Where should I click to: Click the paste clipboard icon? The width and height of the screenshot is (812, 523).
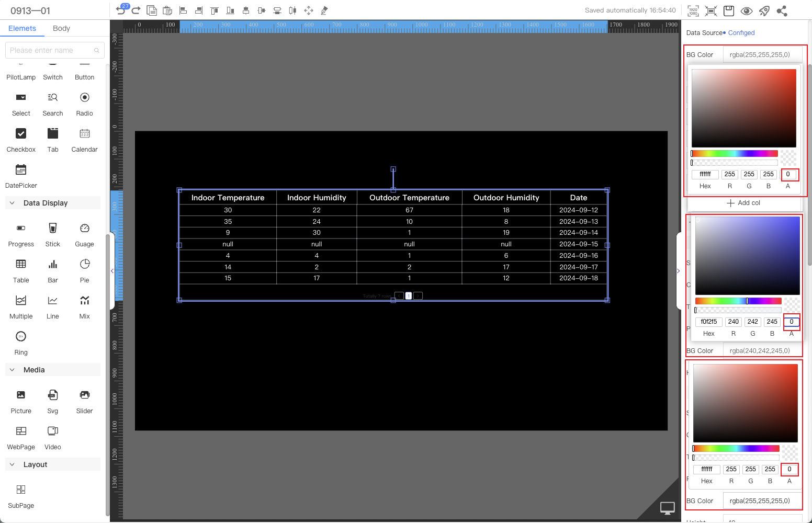167,10
